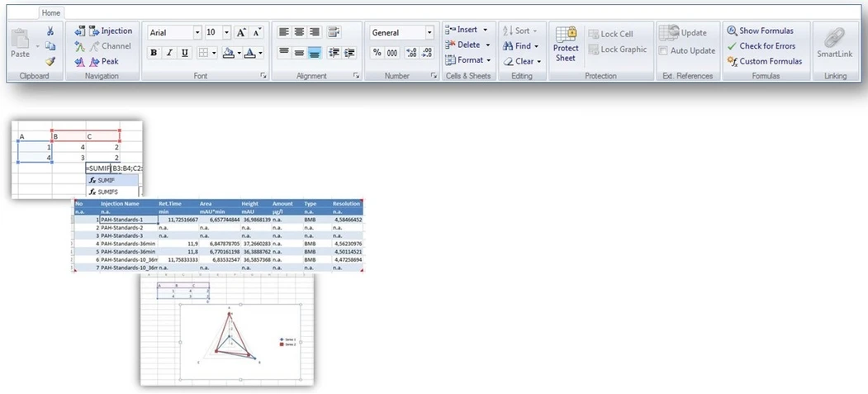This screenshot has height=394, width=868.
Task: Apply percent number style
Action: pos(377,53)
